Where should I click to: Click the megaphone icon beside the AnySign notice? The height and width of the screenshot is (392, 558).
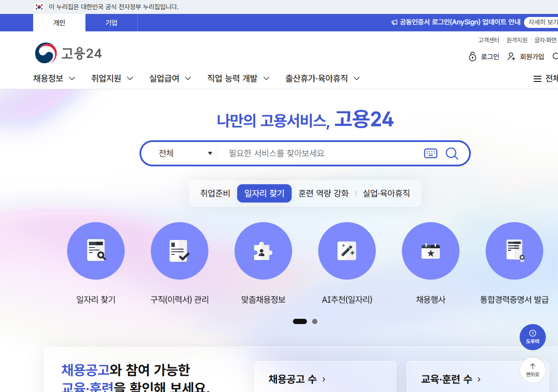(x=395, y=22)
